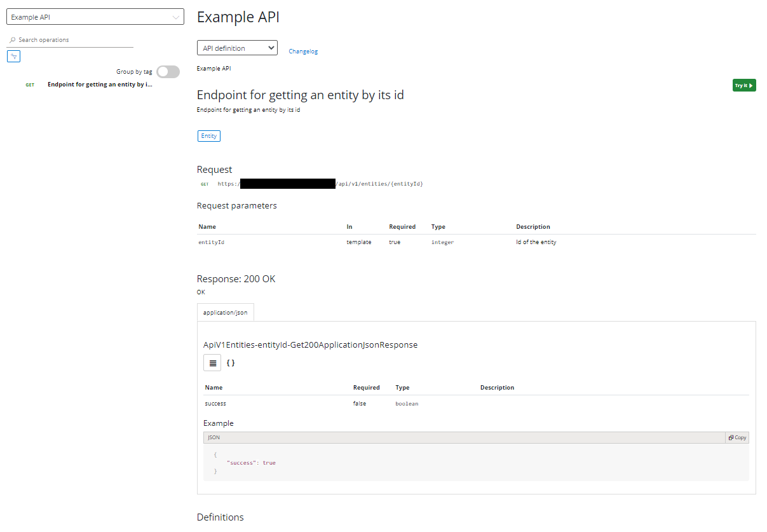Open the filter operations icon below the search
Screen dimensions: 767x532
point(13,56)
